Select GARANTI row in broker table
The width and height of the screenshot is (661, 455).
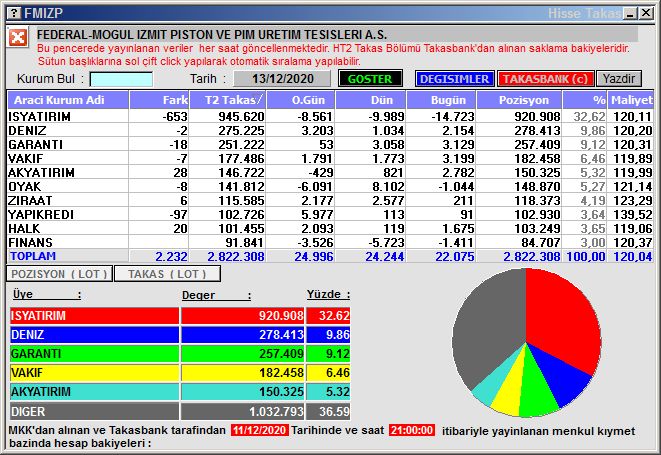coord(330,144)
